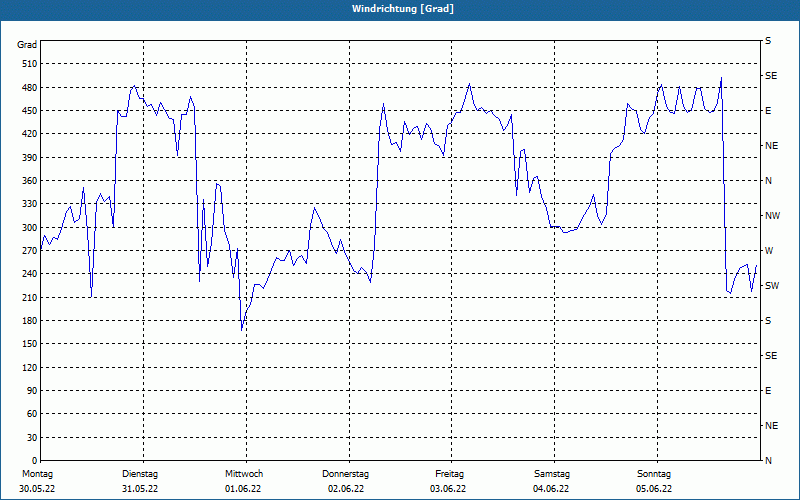Click the 150 y-axis value
This screenshot has height=500, width=800.
pos(30,344)
